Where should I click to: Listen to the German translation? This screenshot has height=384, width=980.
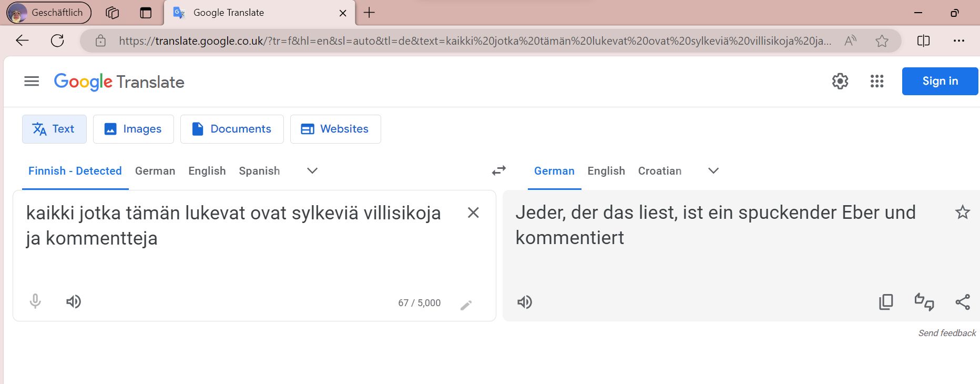(x=525, y=302)
